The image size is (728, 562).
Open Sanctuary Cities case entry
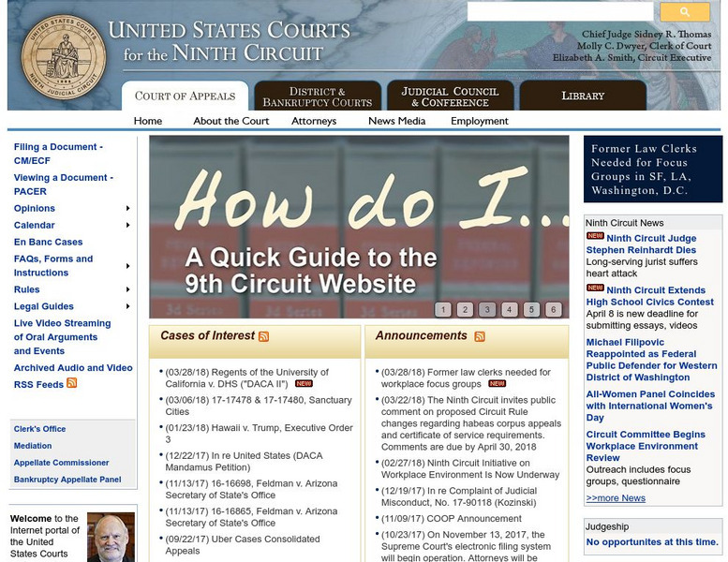coord(259,406)
